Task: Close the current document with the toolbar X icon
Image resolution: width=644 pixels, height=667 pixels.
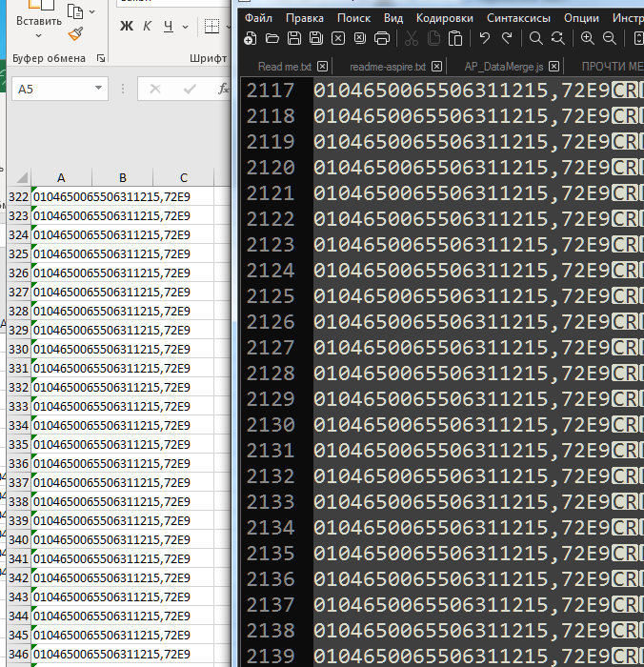Action: point(338,39)
